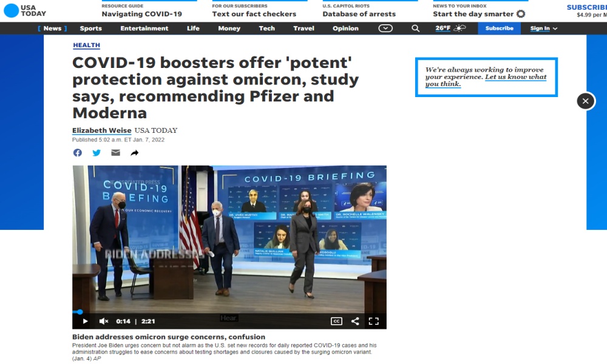Viewport: 607px width, 364px height.
Task: Check the 26°F weather widget
Action: tap(450, 29)
